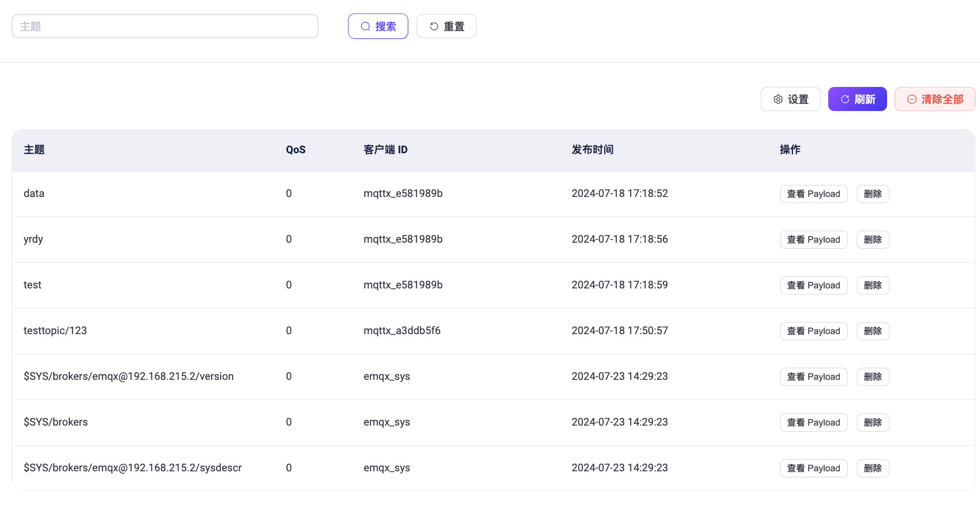980x510 pixels.
Task: Focus the topic search input field
Action: 165,26
